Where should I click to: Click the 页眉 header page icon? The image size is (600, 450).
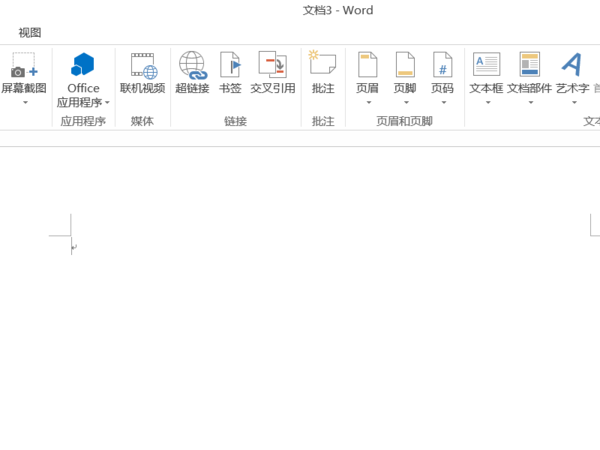(x=367, y=64)
